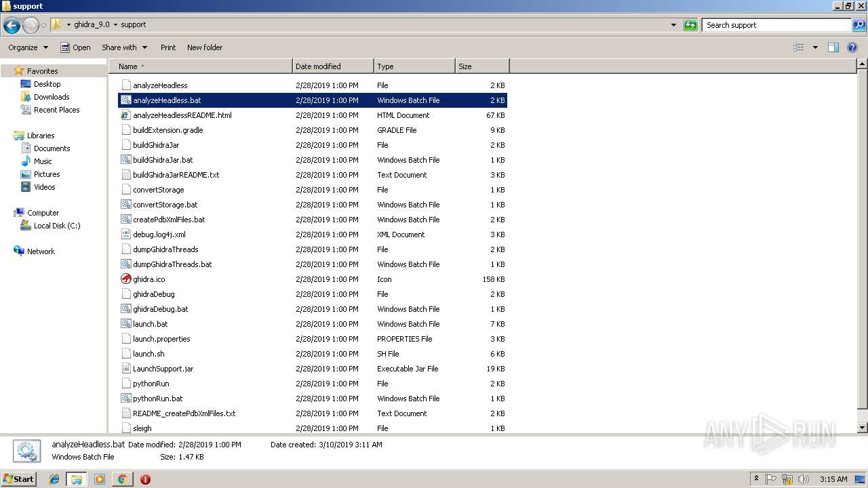Screen dimensions: 868x488
Task: Open recent pages dropdown next to Forward
Action: (x=43, y=26)
